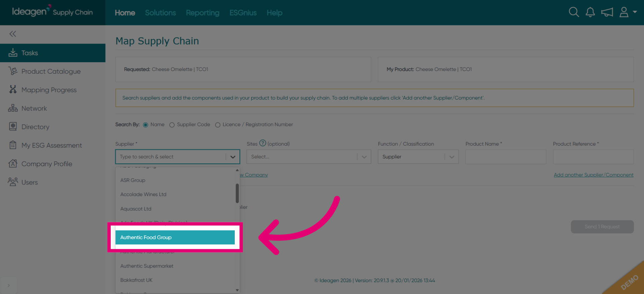Open the Home menu
Screen dimensions: 644x294
click(125, 13)
